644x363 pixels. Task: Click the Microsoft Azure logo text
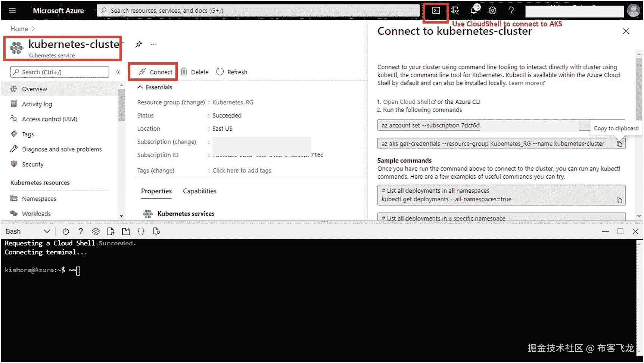(58, 10)
